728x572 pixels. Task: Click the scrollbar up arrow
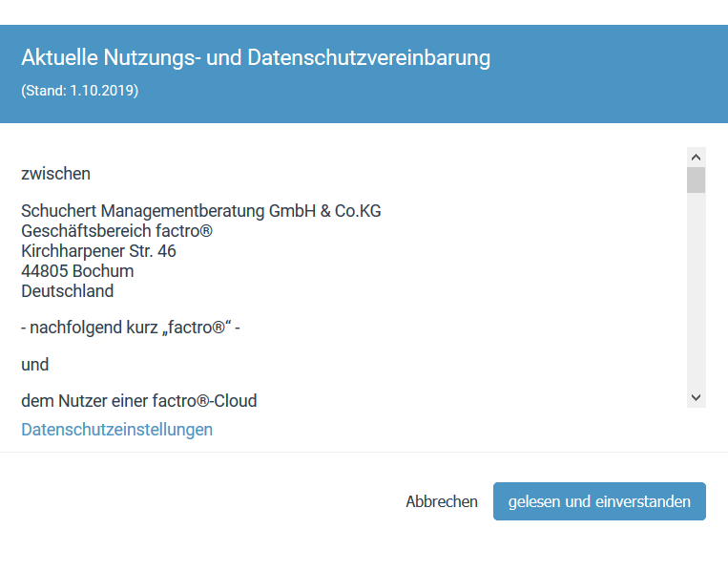click(696, 157)
